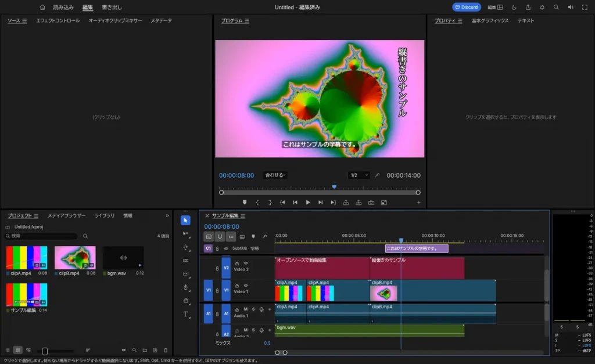Open the サンプル編集 sequence tab menu
This screenshot has height=364, width=595.
[242, 216]
